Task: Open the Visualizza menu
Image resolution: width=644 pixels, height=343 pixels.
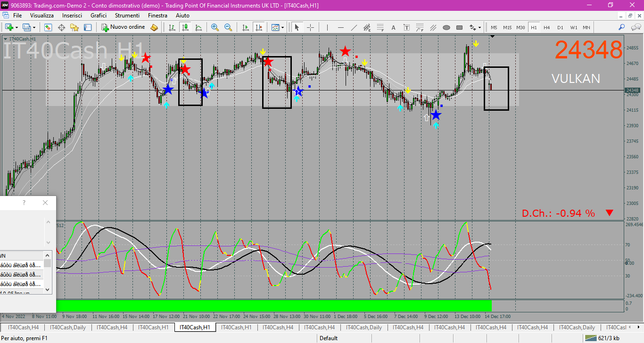Action: (x=42, y=16)
